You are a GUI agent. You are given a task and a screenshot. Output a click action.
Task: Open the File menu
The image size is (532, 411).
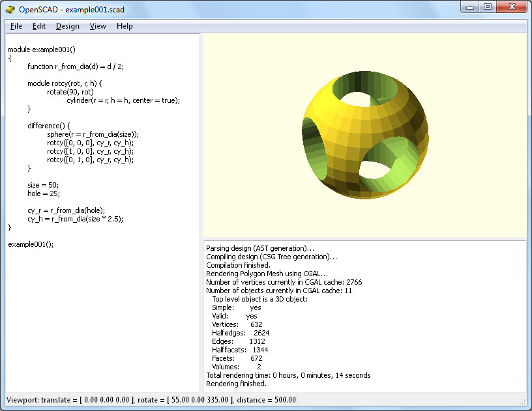click(x=16, y=26)
